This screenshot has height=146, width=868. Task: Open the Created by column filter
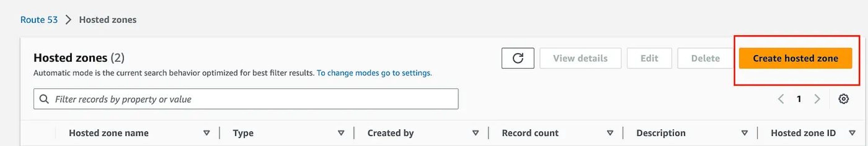click(475, 132)
